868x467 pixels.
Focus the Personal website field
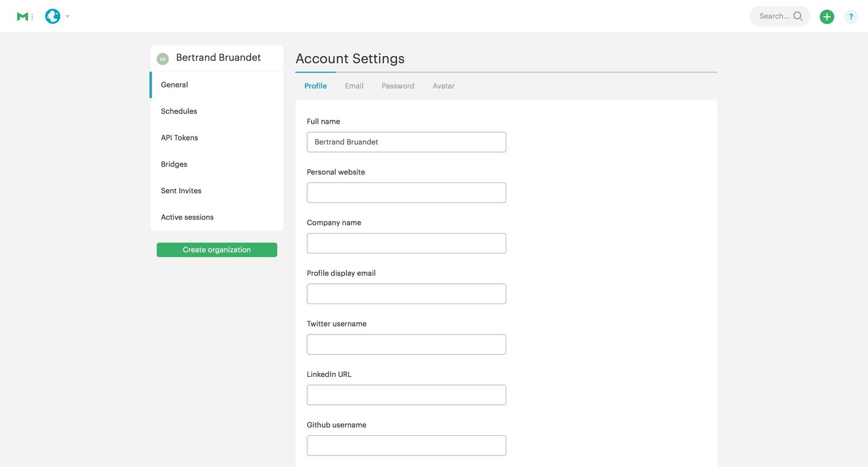406,193
